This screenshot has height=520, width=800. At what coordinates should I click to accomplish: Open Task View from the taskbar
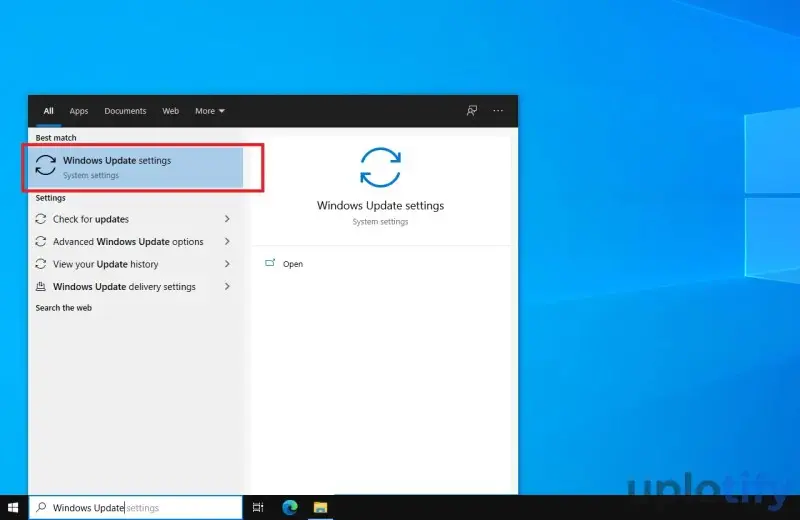258,507
